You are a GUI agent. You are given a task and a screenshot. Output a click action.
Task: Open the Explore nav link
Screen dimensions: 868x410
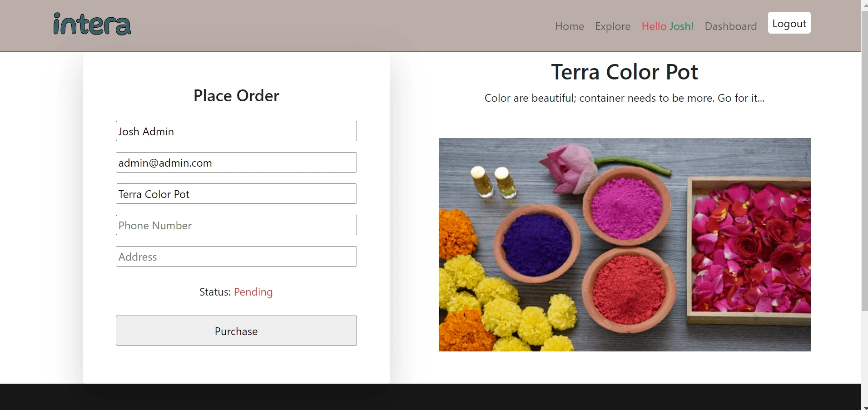613,26
